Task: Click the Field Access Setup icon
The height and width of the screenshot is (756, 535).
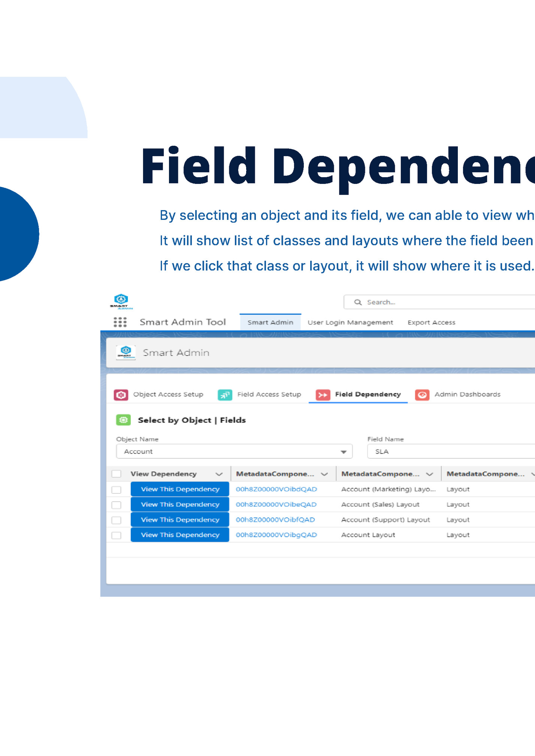Action: (x=225, y=394)
